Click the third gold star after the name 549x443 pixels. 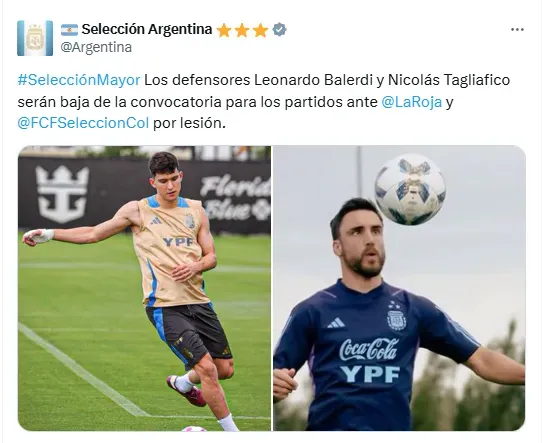pyautogui.click(x=260, y=30)
